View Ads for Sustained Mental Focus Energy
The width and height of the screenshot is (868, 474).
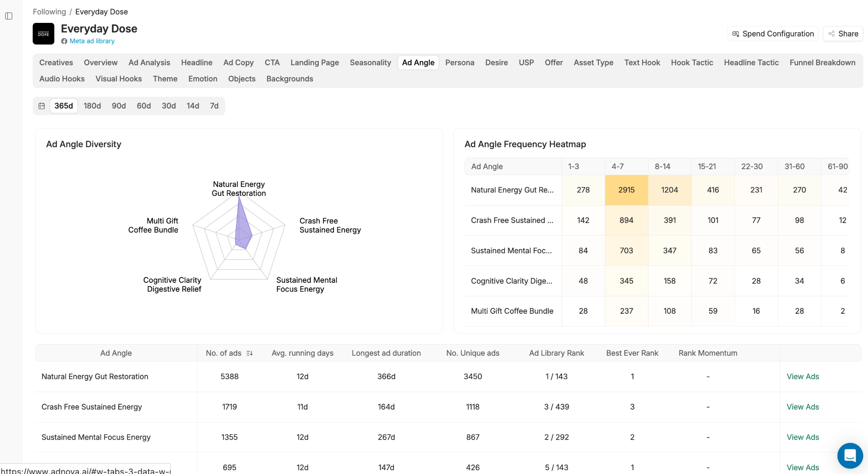[803, 437]
